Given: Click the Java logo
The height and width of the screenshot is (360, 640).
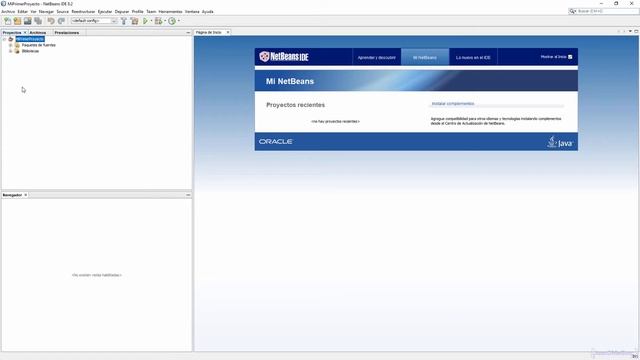Looking at the screenshot, I should [560, 142].
